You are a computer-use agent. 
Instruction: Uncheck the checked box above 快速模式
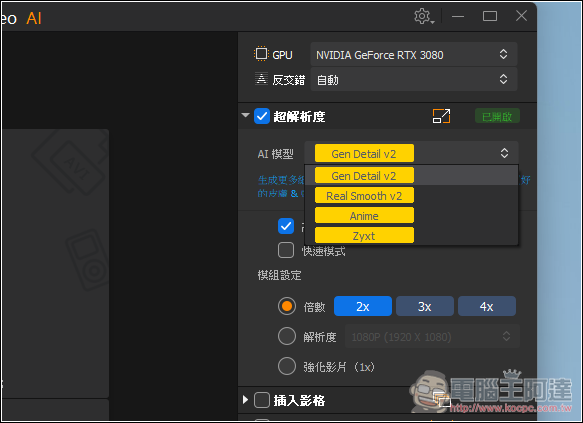click(286, 226)
